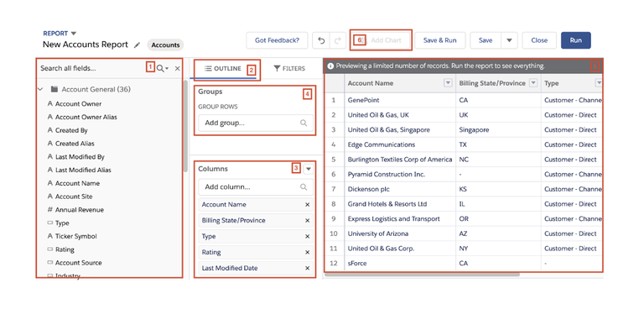Switch to the Filters tab
The image size is (644, 325).
tap(289, 68)
